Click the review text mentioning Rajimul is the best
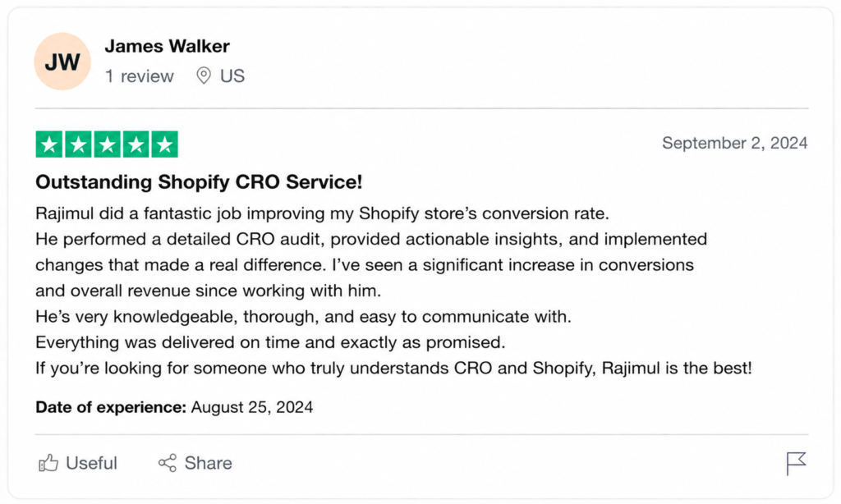This screenshot has height=504, width=841. point(393,369)
